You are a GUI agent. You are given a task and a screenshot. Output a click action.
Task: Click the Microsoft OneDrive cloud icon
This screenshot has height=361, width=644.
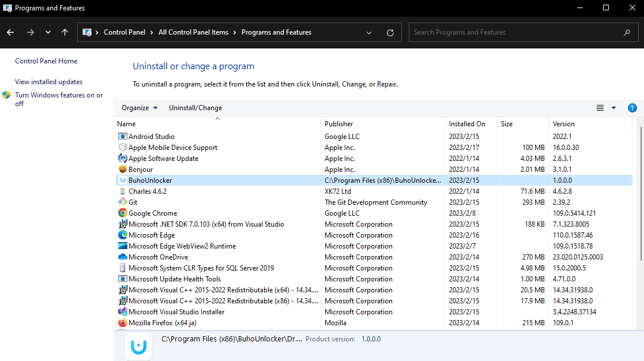[x=122, y=257]
